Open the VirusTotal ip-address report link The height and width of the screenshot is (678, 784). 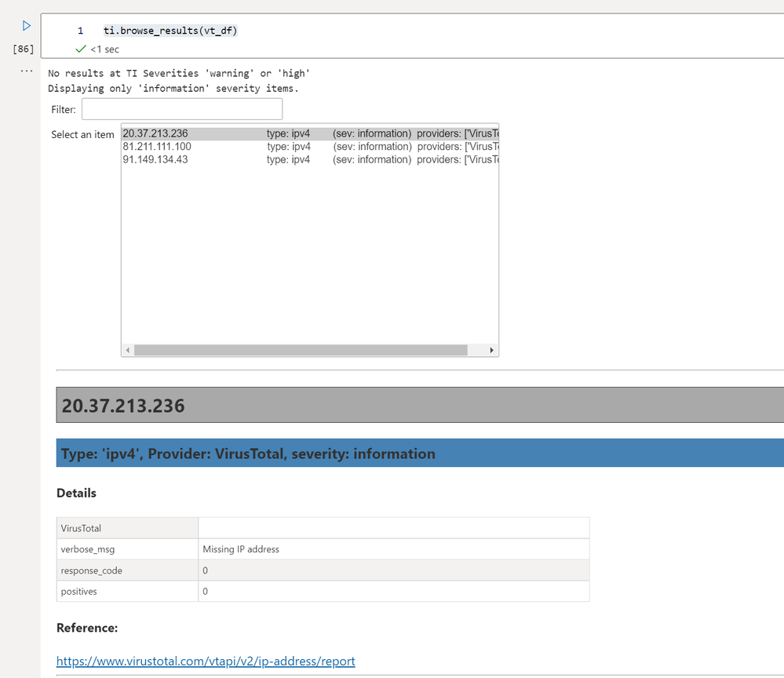206,661
